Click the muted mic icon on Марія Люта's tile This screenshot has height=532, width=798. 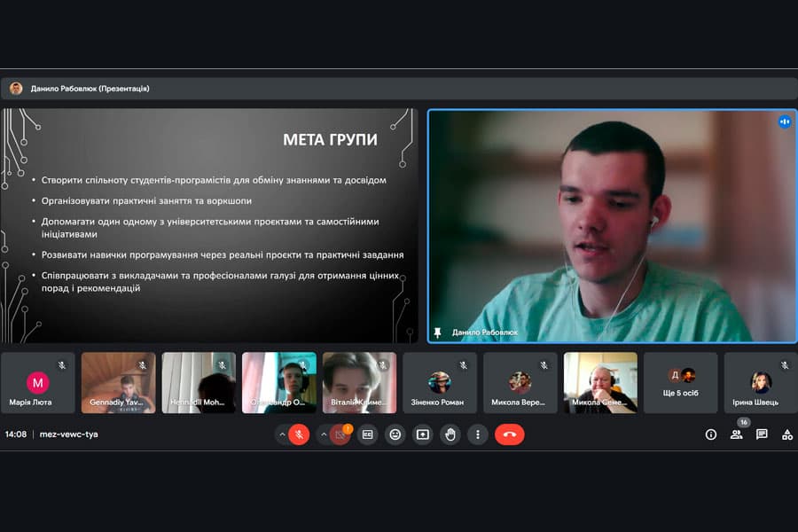click(62, 365)
